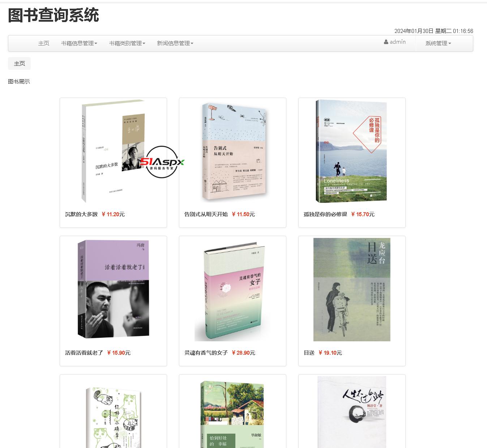Click the ￥11.20元 price

pyautogui.click(x=113, y=214)
